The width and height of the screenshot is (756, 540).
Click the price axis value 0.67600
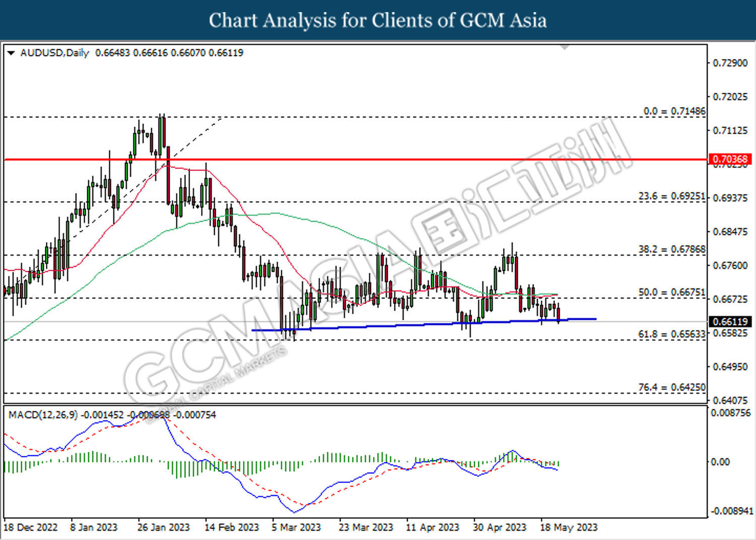730,266
